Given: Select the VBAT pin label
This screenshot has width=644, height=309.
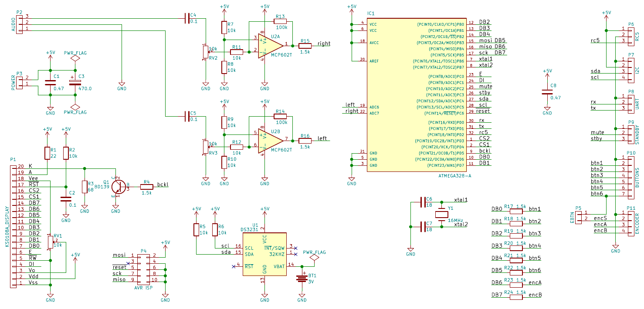Looking at the screenshot, I should coord(279,266).
